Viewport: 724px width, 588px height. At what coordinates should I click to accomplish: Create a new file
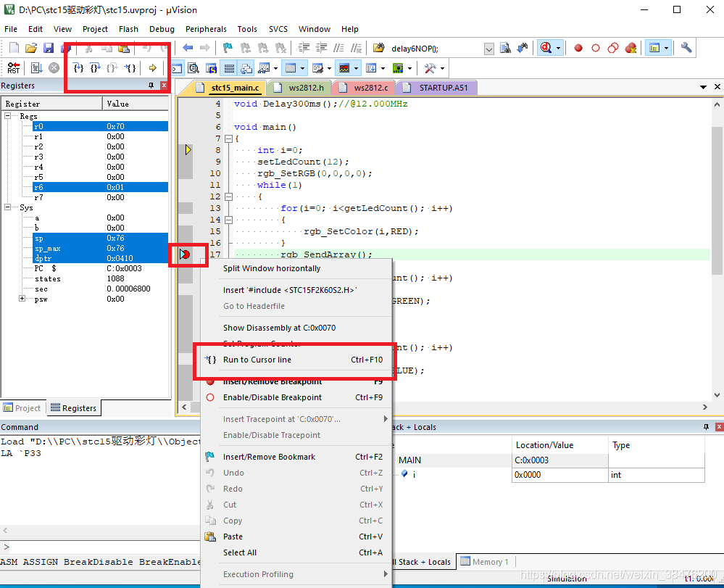pyautogui.click(x=14, y=48)
